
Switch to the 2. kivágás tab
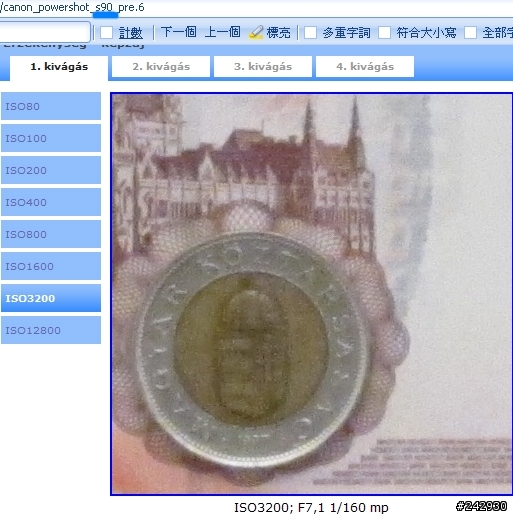[161, 67]
